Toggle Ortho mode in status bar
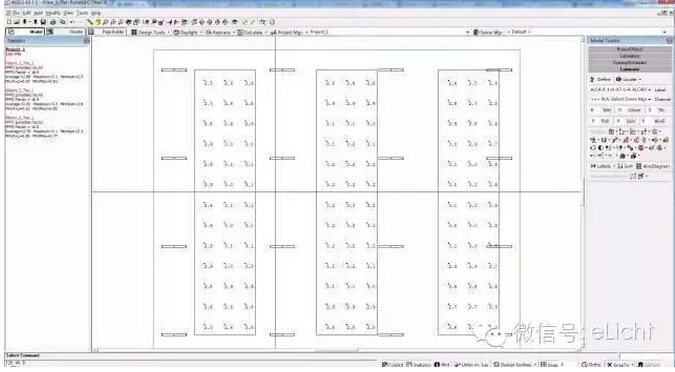 coord(591,365)
